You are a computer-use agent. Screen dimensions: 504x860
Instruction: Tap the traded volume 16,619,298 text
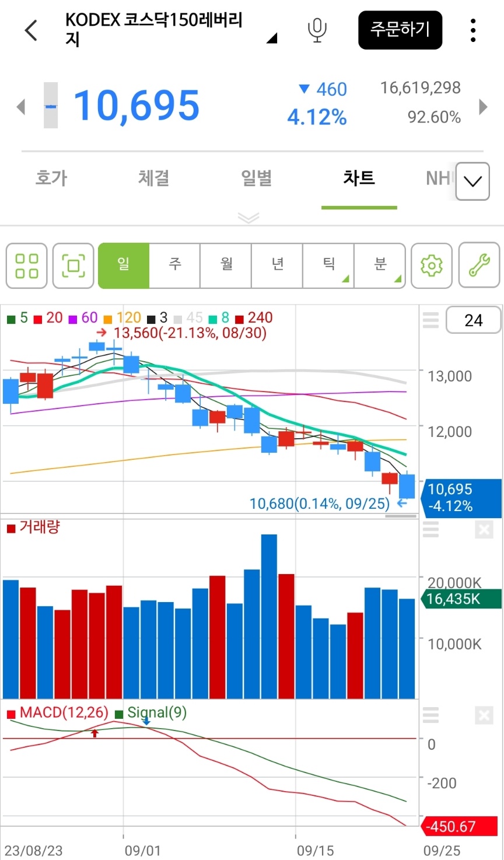[x=421, y=88]
